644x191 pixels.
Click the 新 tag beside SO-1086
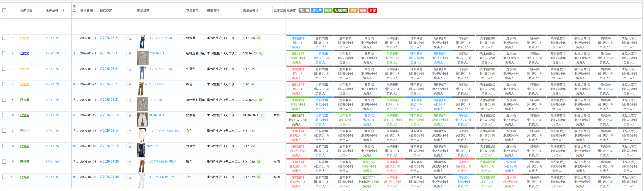coord(258,38)
